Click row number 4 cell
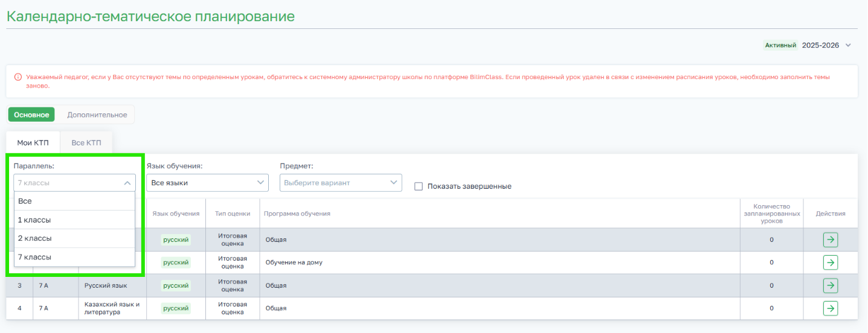The height and width of the screenshot is (333, 868). click(19, 308)
